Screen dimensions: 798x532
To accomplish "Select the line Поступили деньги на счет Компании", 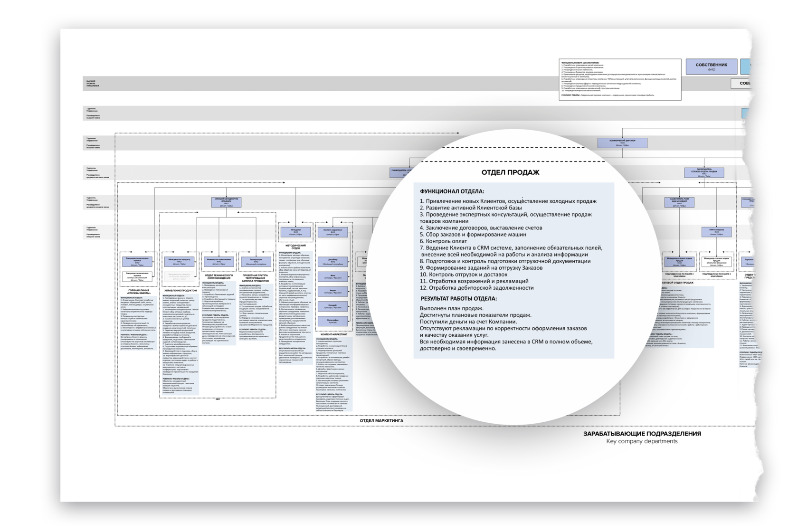I will [x=468, y=322].
